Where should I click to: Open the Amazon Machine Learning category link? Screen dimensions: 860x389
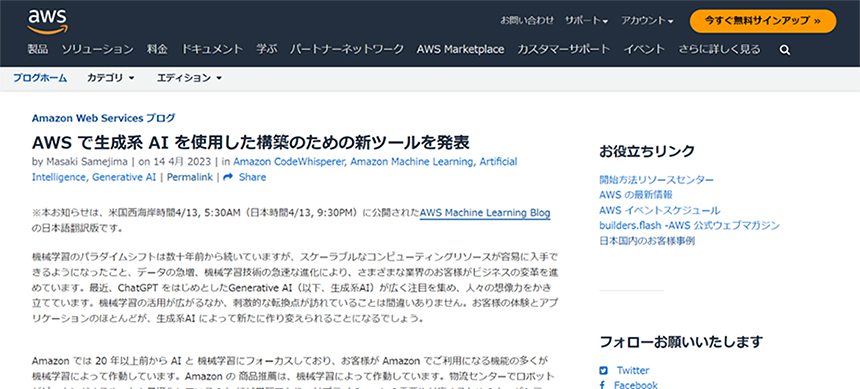click(412, 161)
